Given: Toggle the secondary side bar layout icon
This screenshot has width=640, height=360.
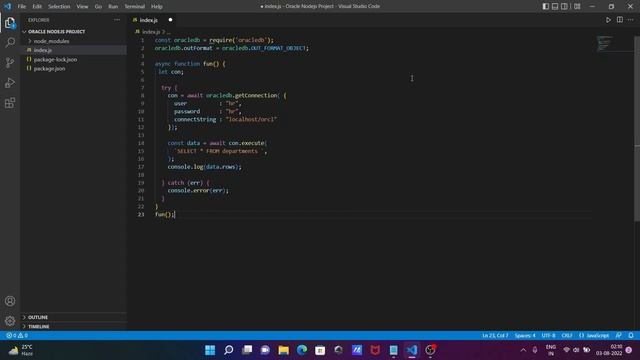Looking at the screenshot, I should (x=564, y=6).
